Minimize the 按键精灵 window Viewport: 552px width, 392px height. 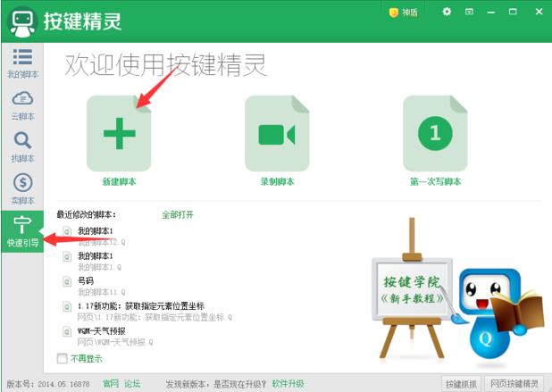coord(491,13)
